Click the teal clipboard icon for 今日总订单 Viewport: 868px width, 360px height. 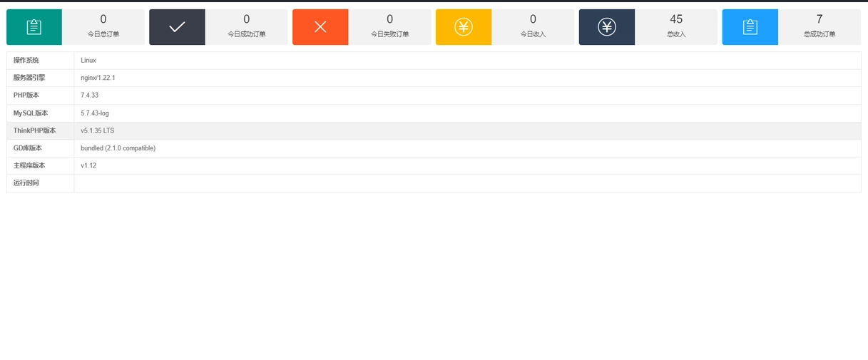(34, 27)
